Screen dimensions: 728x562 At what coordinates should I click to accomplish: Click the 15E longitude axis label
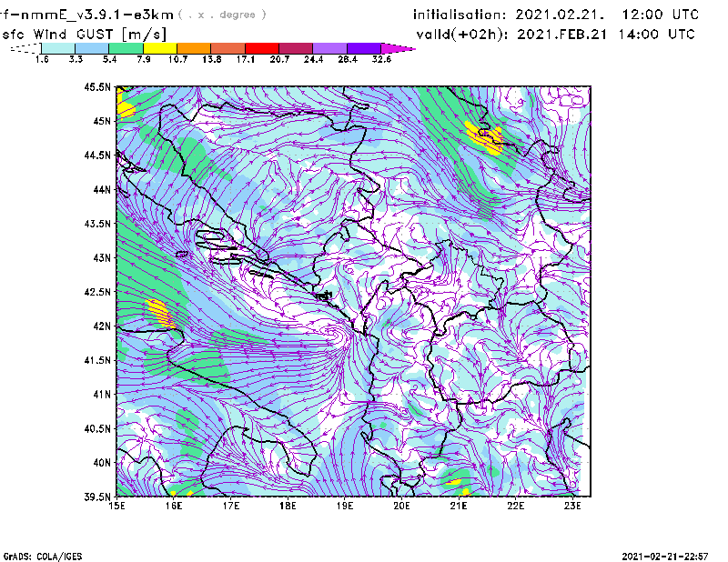pos(116,506)
